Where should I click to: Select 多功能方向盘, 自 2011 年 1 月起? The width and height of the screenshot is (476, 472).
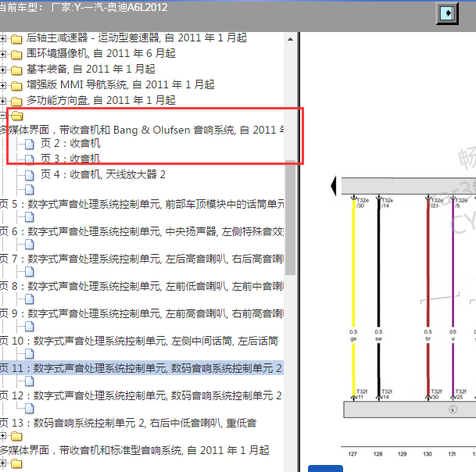tap(101, 100)
